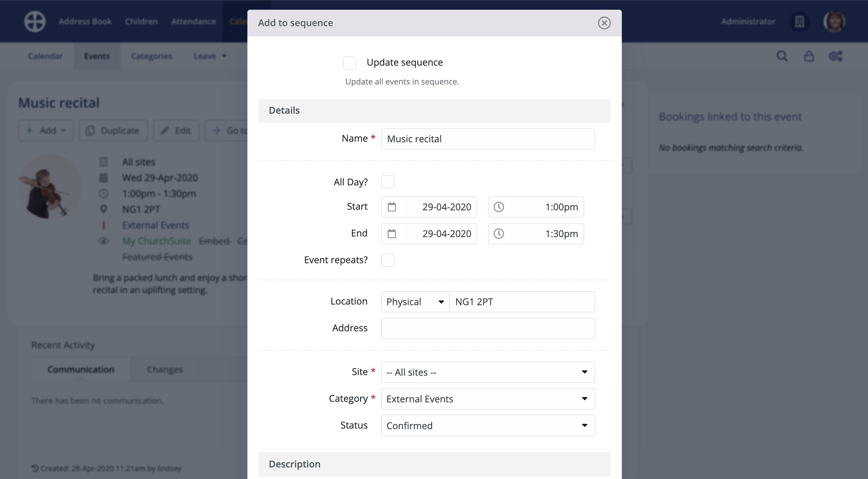Open the End time clock picker icon
868x479 pixels.
click(499, 234)
